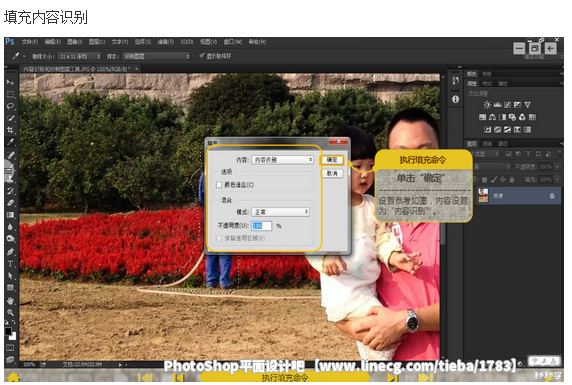Select the Eyedropper tool in the toolbox
The image size is (572, 385).
10,142
